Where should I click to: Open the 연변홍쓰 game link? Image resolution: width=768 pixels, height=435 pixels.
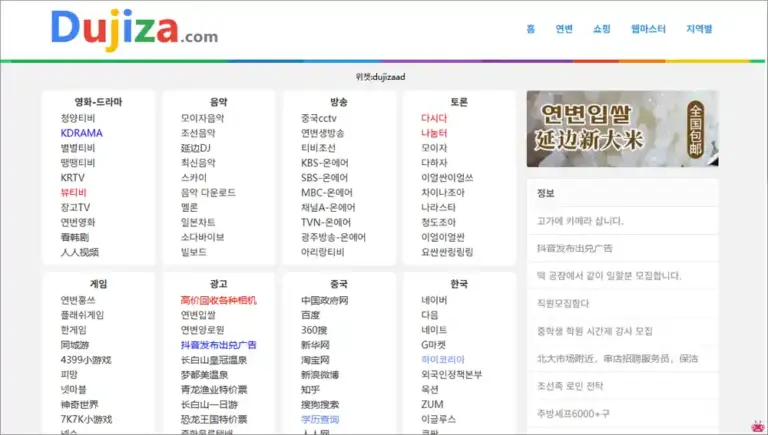click(78, 300)
